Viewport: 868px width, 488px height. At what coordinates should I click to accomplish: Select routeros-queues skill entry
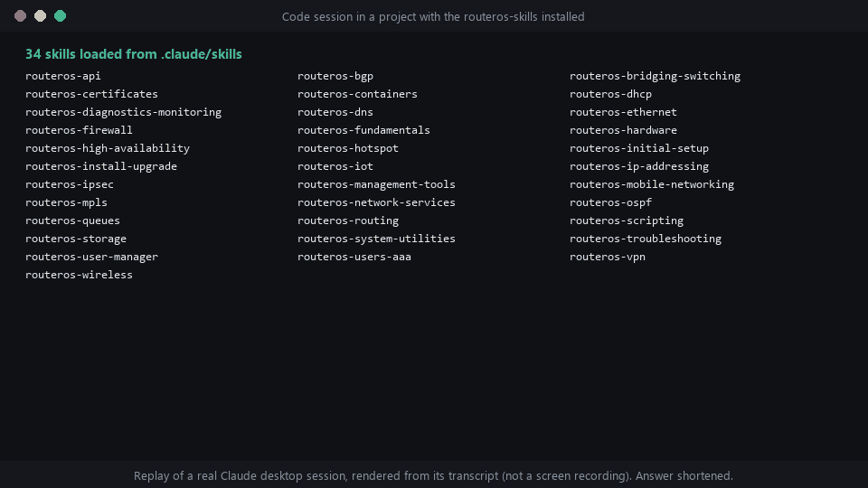point(72,221)
